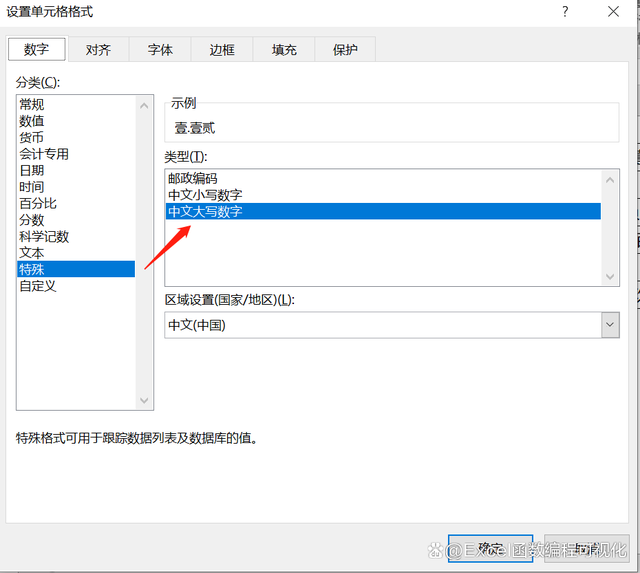Open the 区域设置 locale dropdown
Image resolution: width=640 pixels, height=573 pixels.
[x=392, y=325]
